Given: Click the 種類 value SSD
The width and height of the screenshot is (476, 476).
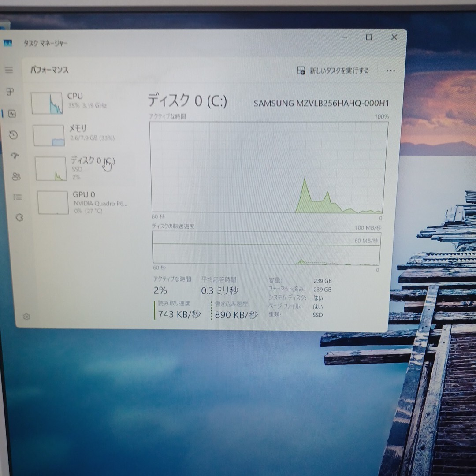Looking at the screenshot, I should [x=317, y=315].
